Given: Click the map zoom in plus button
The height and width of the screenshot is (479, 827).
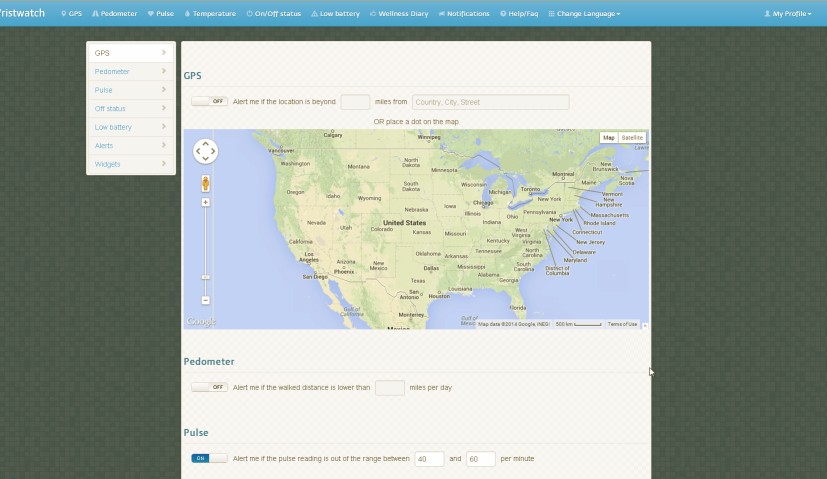Looking at the screenshot, I should [x=206, y=203].
